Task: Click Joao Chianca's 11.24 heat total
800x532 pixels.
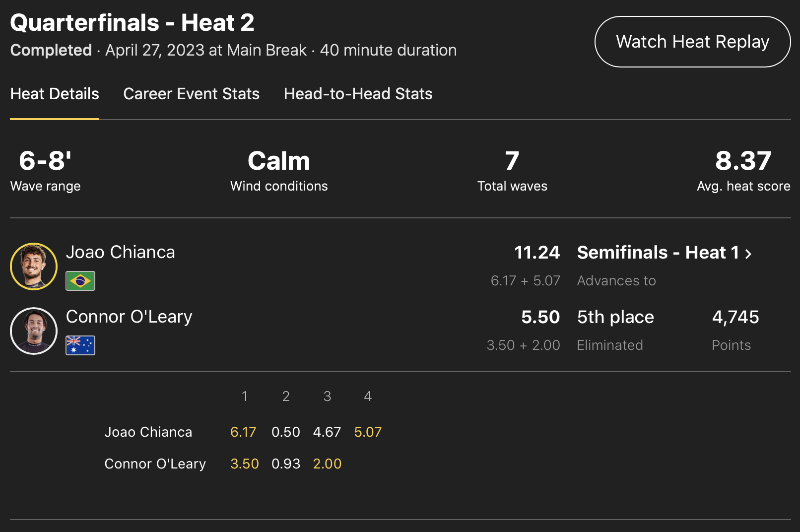Action: tap(537, 253)
